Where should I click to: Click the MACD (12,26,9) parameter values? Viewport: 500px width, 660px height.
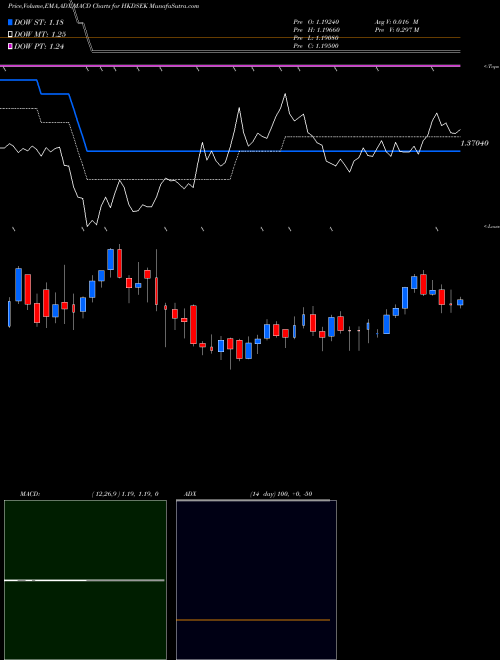[x=125, y=494]
